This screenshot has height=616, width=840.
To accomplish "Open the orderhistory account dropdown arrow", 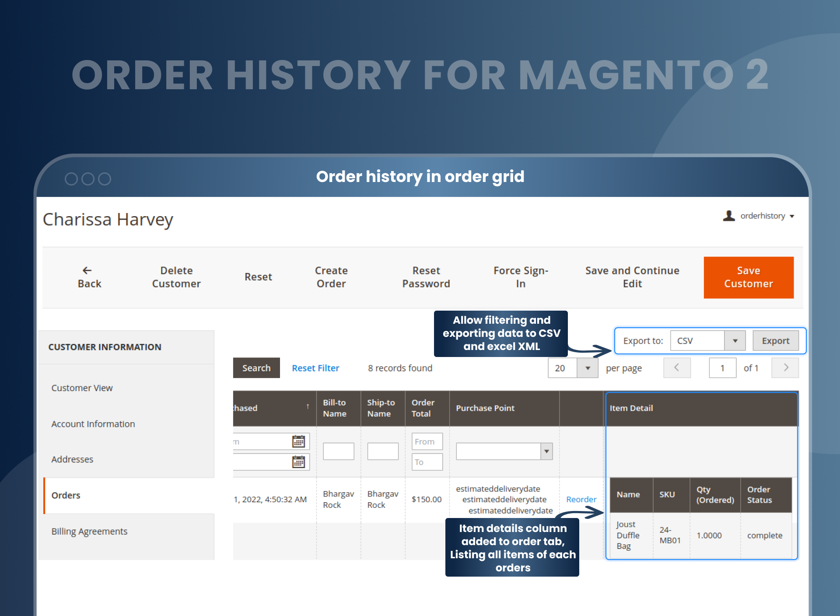I will click(792, 217).
